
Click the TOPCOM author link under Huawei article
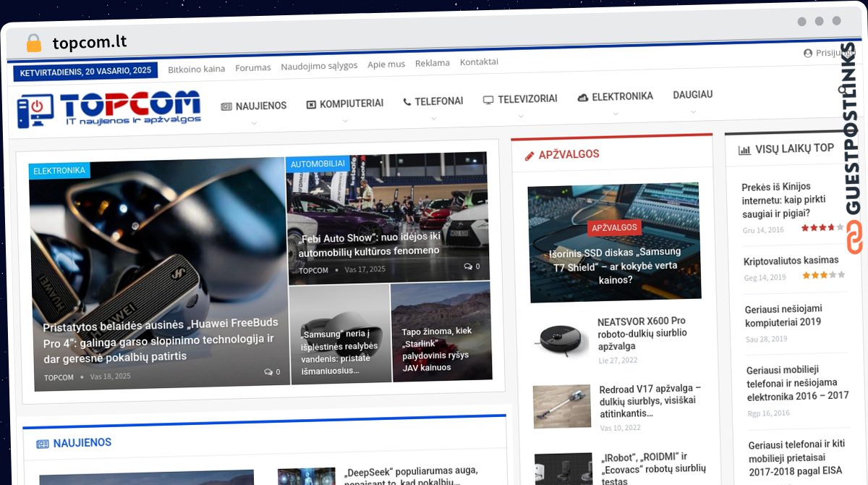pos(59,377)
